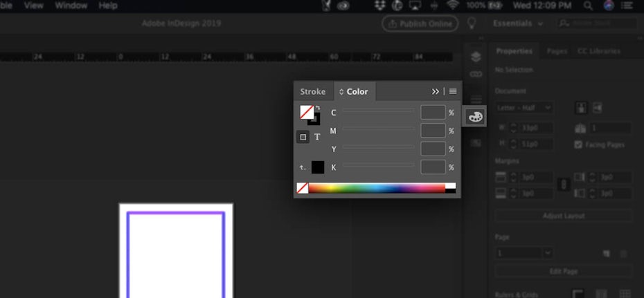
Task: Open the Links panel icon in dock
Action: click(476, 74)
